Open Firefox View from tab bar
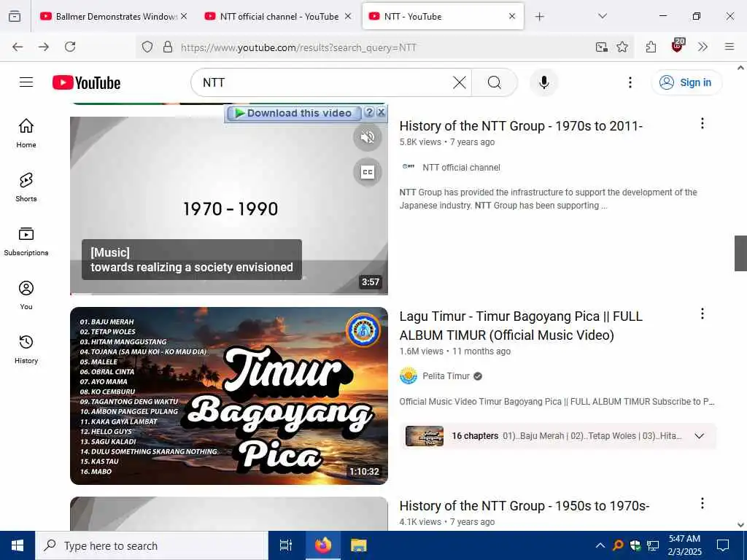Screen dimensions: 747x560 [x=15, y=16]
